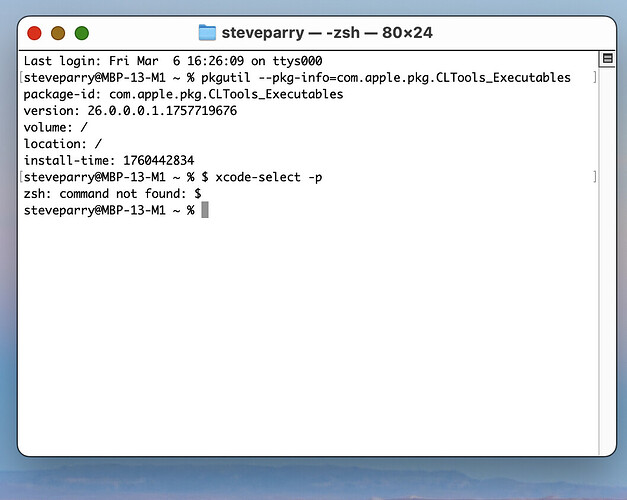Click the "$ xcode-select -p" command line
Image resolution: width=627 pixels, height=500 pixels.
tap(173, 177)
